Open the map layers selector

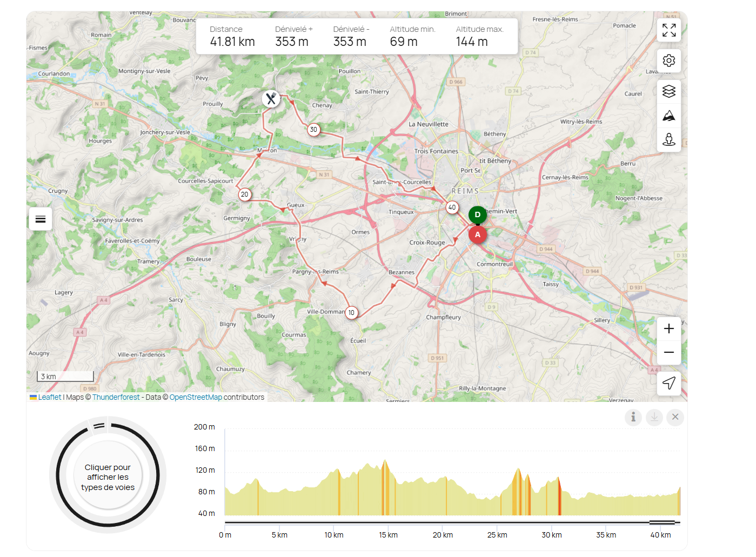point(668,91)
